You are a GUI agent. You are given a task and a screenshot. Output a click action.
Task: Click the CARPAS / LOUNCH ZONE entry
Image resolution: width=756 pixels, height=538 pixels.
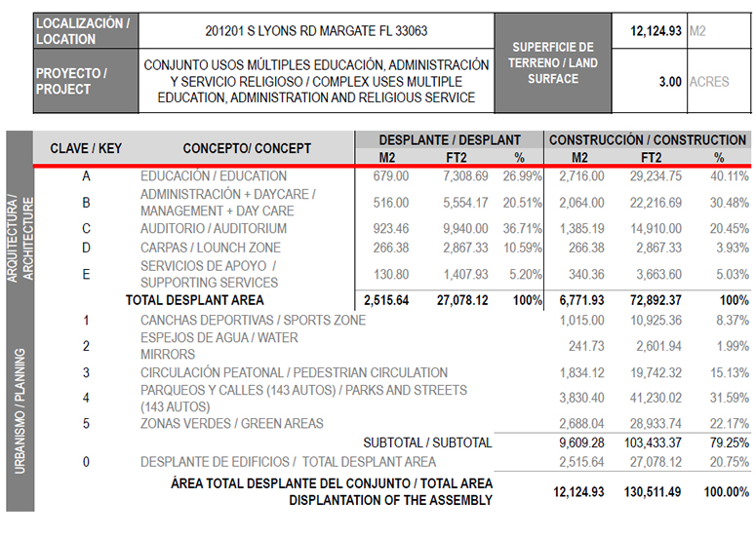210,248
